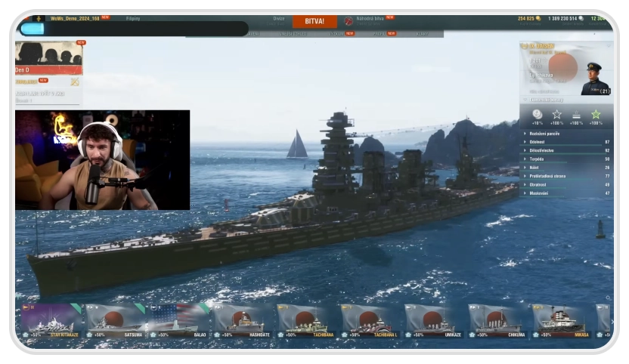629x364 pixels.
Task: Click the green star +100% bonus icon
Action: 596,115
